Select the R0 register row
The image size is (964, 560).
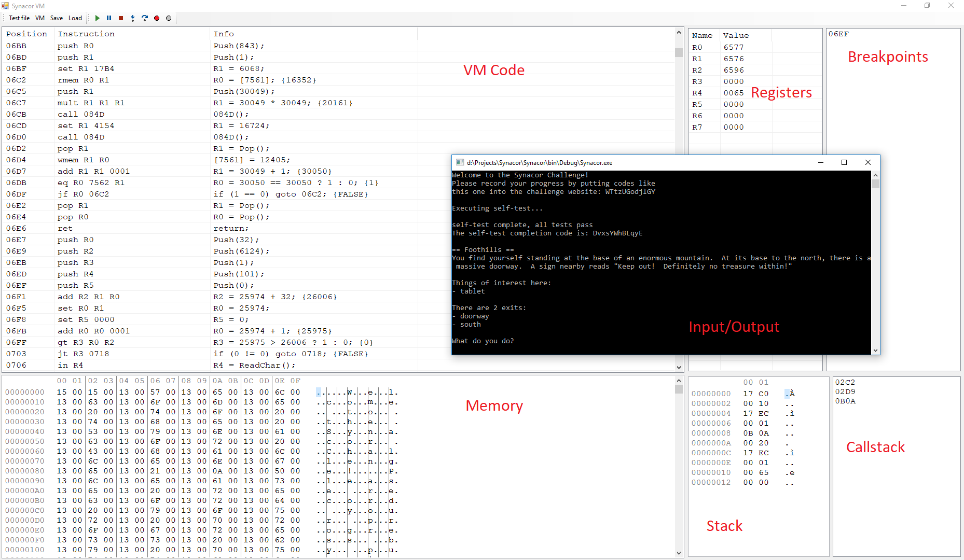click(755, 47)
